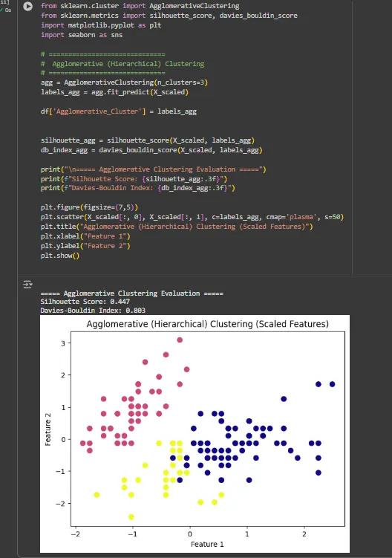This screenshot has width=392, height=558.
Task: Place cursor on the davies_bouldin_score calculation line
Action: [x=151, y=150]
